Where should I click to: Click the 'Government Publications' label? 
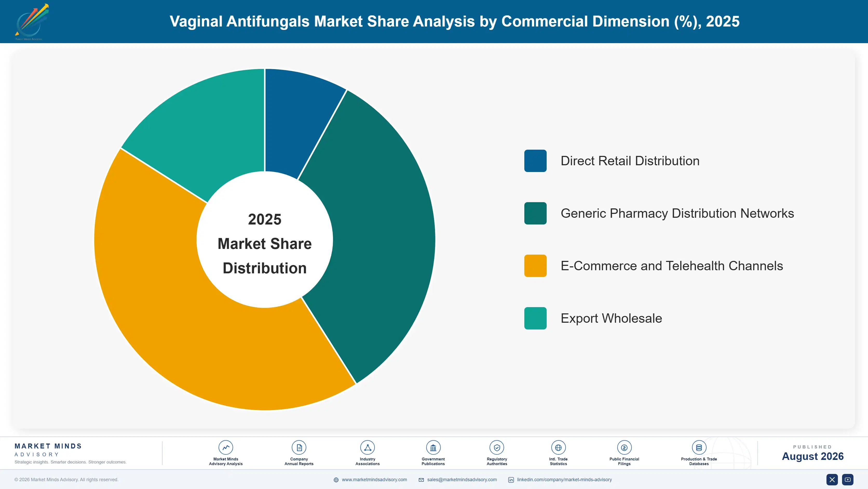433,461
